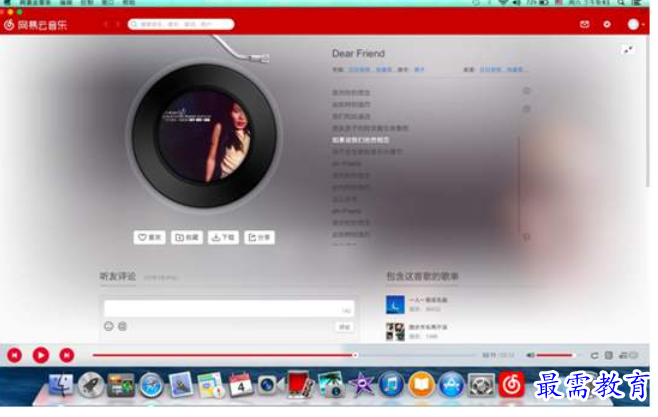Launch Safari from the dock

coord(151,385)
